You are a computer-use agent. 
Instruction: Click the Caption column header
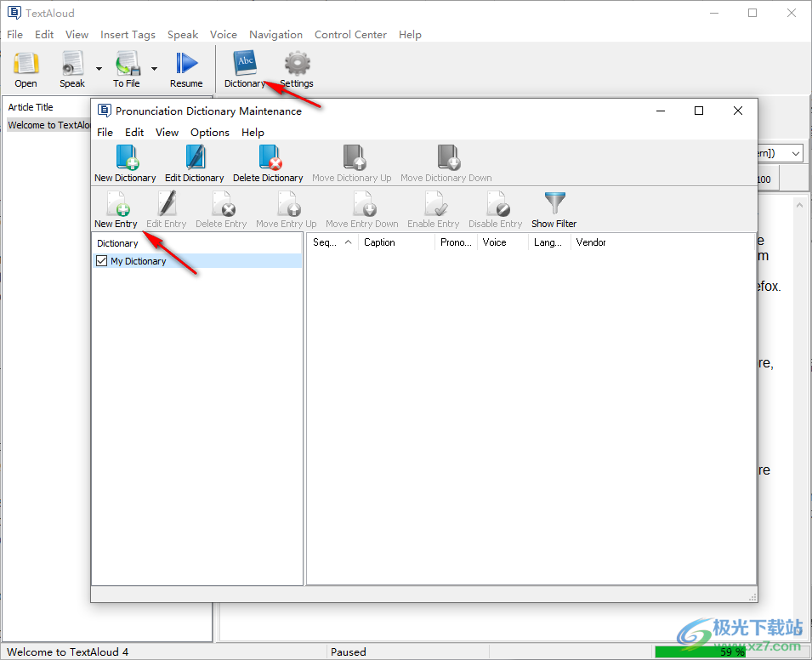[x=396, y=242]
